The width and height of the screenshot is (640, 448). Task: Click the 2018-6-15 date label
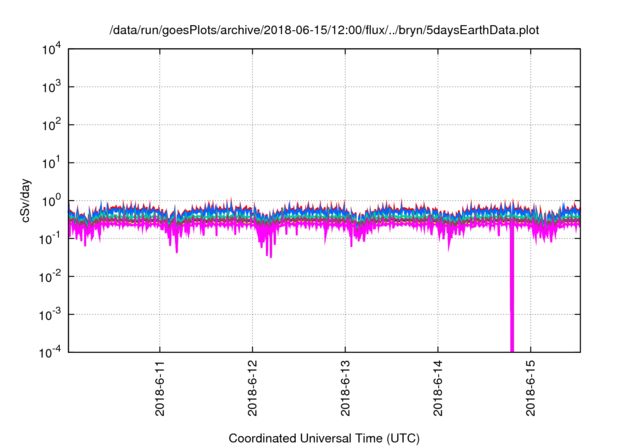click(531, 388)
